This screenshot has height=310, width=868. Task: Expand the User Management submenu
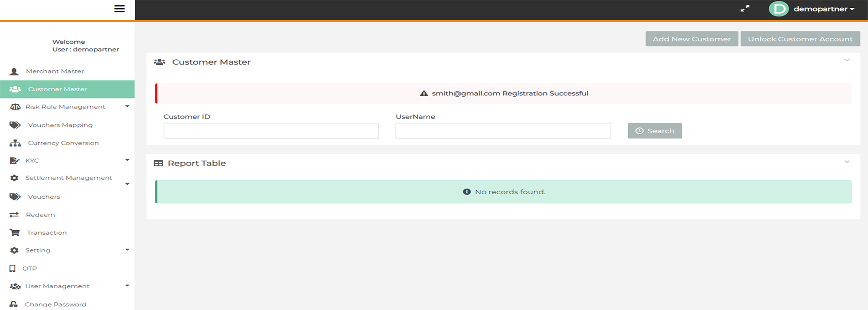(x=127, y=286)
